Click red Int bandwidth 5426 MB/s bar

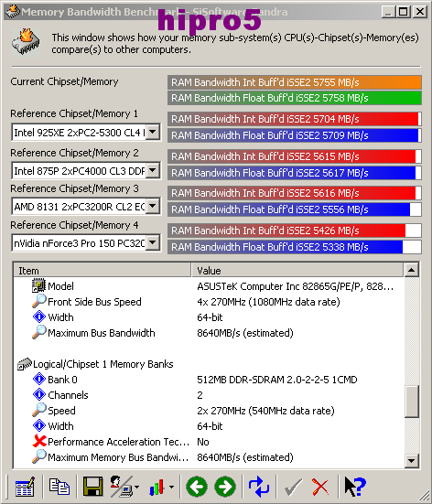click(x=295, y=231)
